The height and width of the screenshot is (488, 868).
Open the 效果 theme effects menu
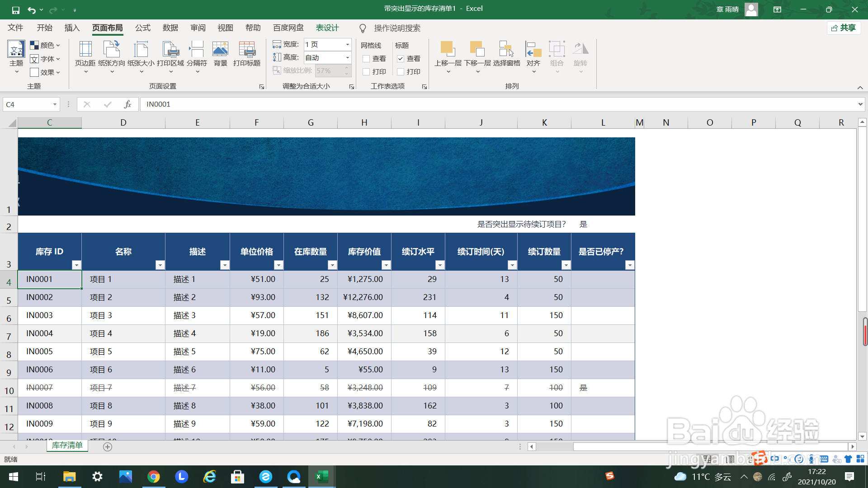pos(45,72)
